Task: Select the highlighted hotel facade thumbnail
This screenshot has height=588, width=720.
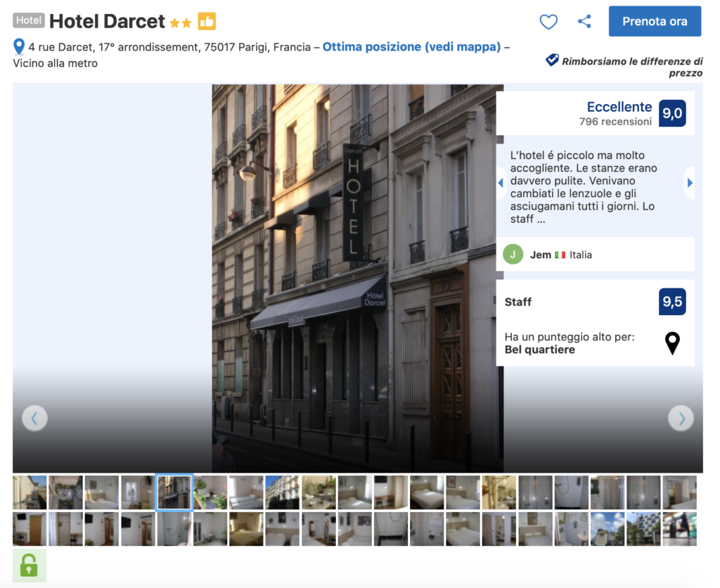Action: coord(174,492)
